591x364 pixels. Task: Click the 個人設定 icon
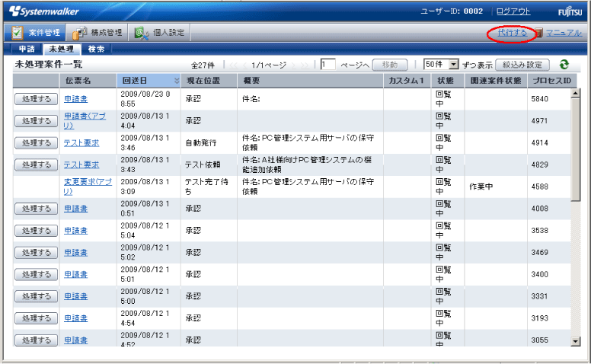click(x=142, y=34)
